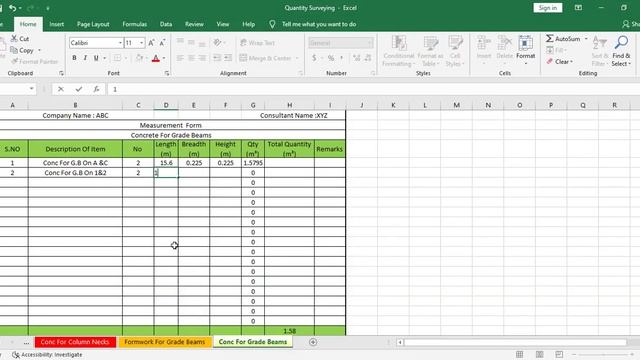Center text horizontally icon
640x360 pixels.
click(x=191, y=58)
